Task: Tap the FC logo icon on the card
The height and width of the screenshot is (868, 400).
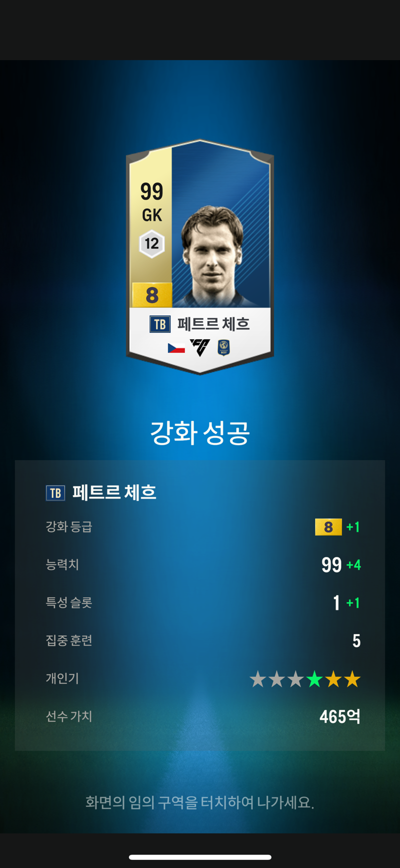Action: [x=200, y=347]
